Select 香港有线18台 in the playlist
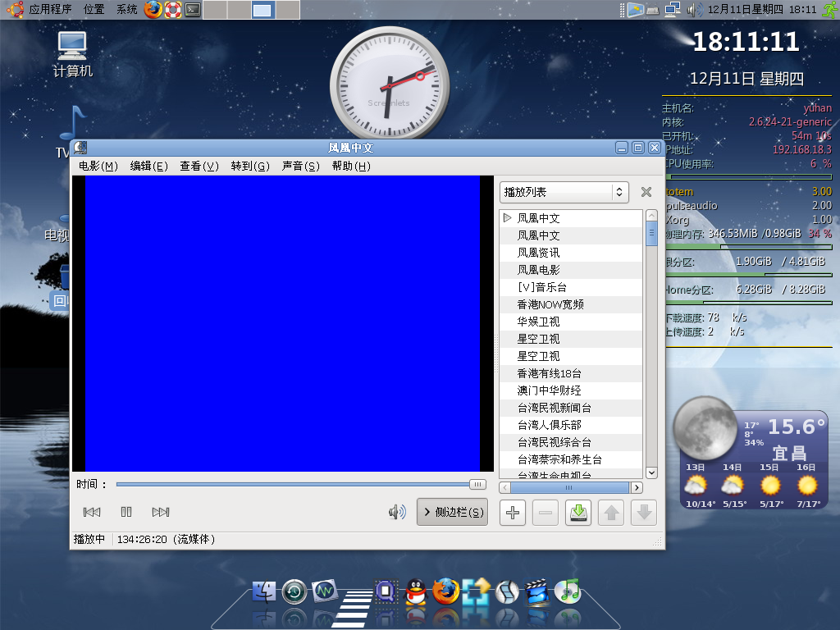 571,373
